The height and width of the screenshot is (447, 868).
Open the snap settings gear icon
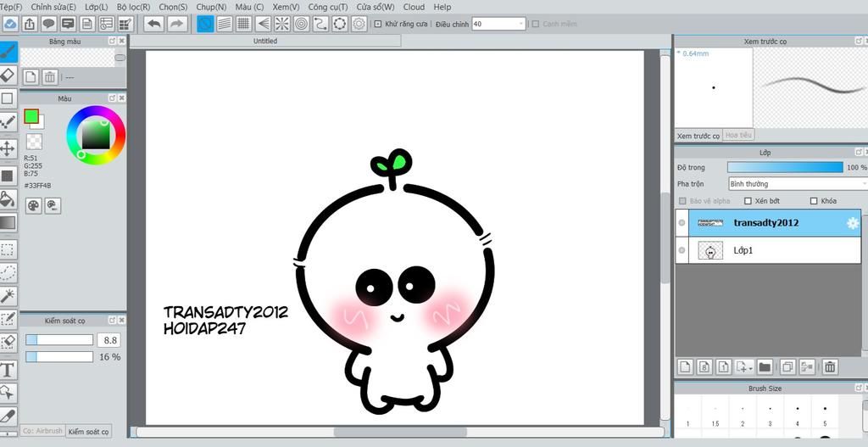coord(359,24)
